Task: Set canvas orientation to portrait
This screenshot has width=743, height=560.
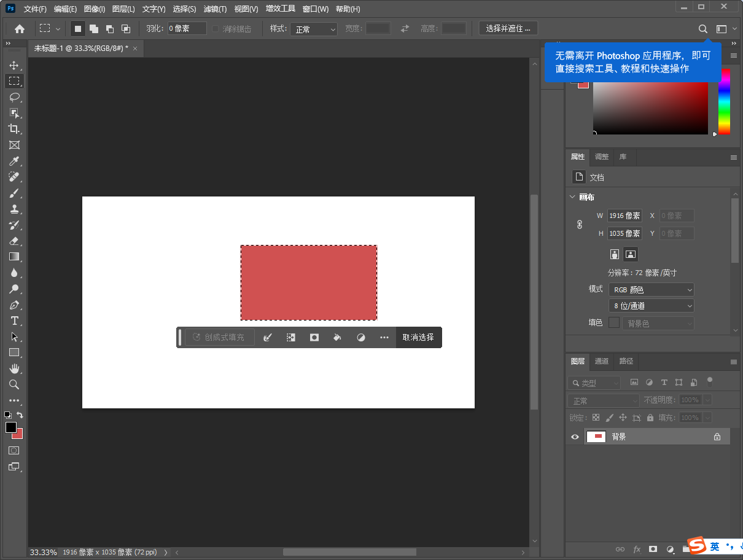Action: coord(615,254)
